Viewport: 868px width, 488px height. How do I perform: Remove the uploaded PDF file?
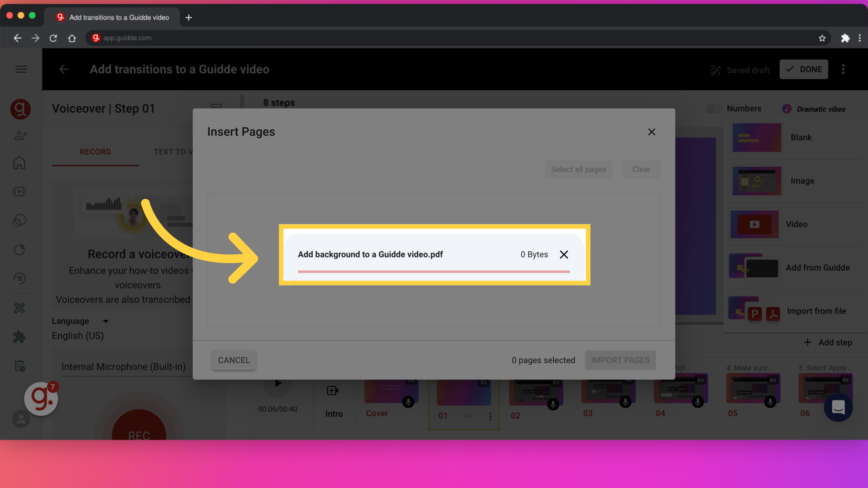coord(564,254)
